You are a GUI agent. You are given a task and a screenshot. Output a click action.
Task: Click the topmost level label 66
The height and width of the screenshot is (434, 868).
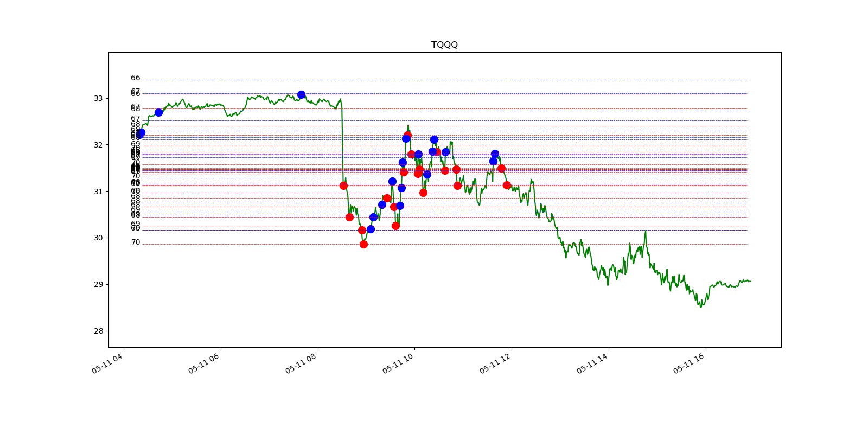click(136, 78)
